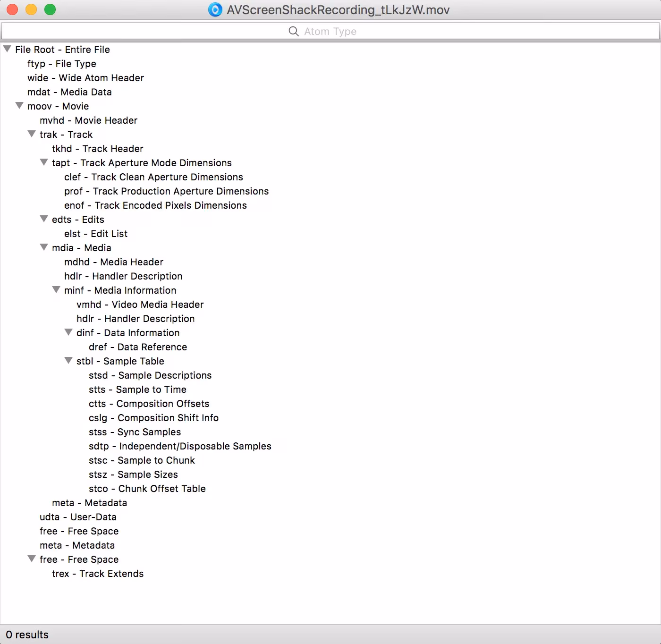Collapse the stbl Sample Table node
This screenshot has width=661, height=644.
(x=68, y=361)
